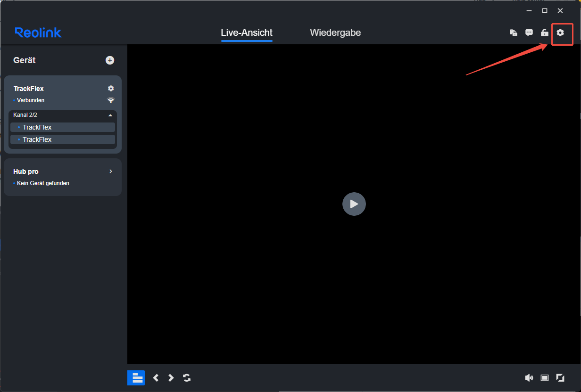This screenshot has width=581, height=392.
Task: Switch to the Wiedergabe tab
Action: click(x=335, y=33)
